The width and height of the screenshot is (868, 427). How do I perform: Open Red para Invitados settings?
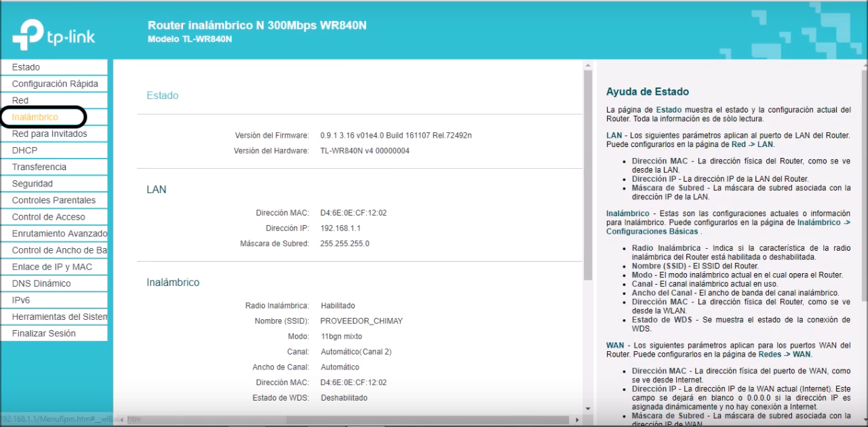point(50,134)
